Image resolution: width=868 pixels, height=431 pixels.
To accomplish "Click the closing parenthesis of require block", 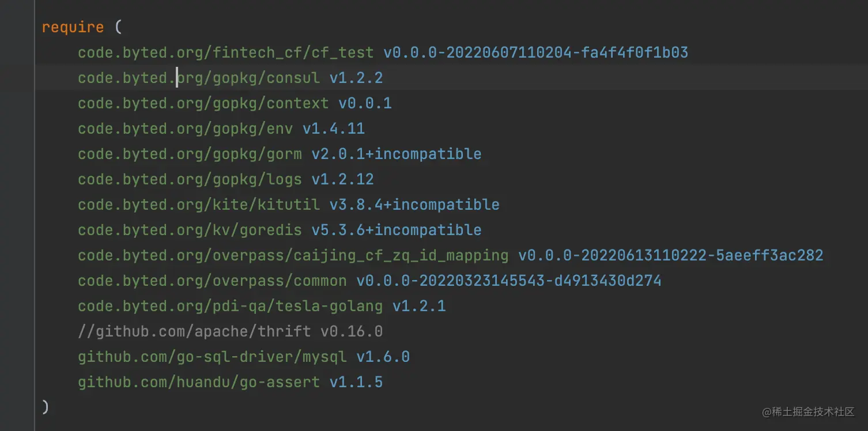I will coord(46,407).
